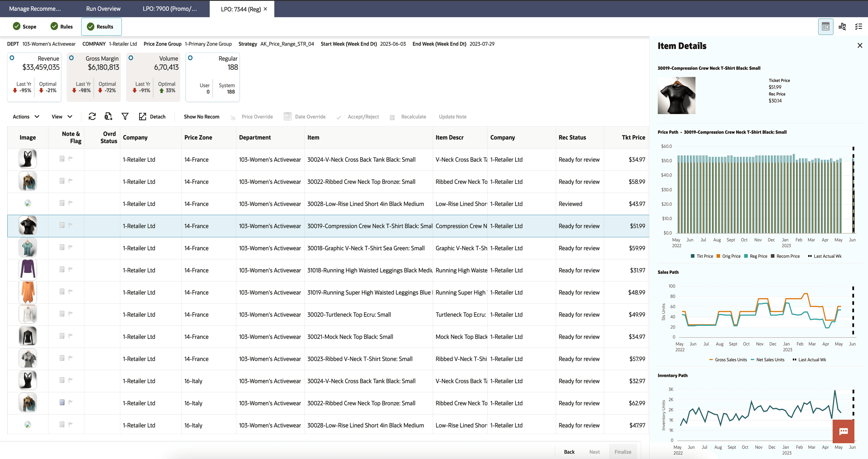This screenshot has height=459, width=868.
Task: Open the LPO: 7900 (Promo/...) tab
Action: point(170,9)
